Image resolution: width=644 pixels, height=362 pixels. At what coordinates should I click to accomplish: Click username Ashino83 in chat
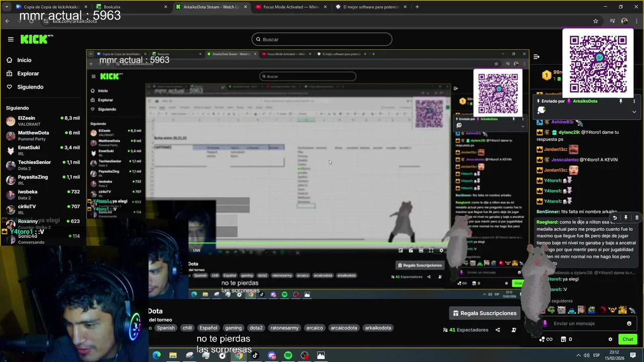click(562, 122)
